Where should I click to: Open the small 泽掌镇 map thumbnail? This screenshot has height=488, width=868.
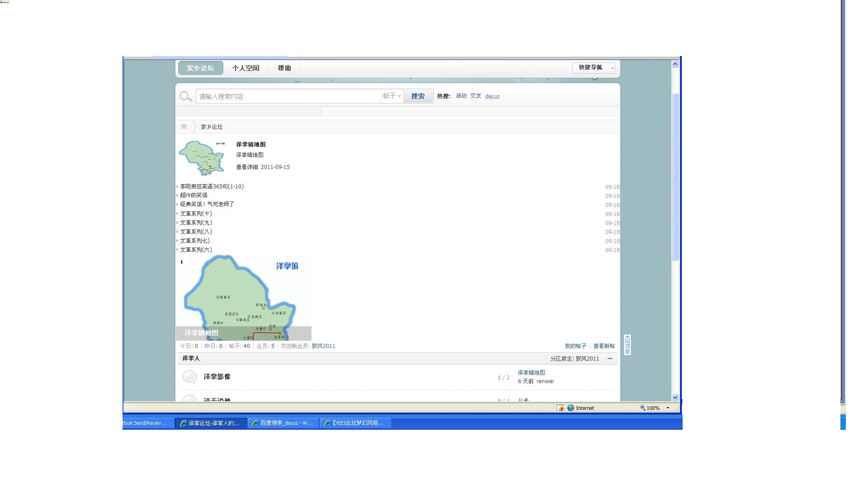pos(202,158)
